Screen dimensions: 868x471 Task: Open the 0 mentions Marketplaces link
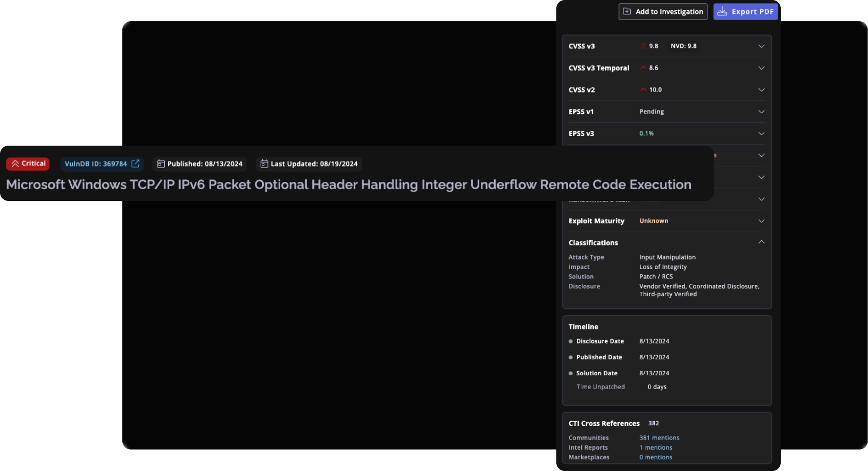656,457
